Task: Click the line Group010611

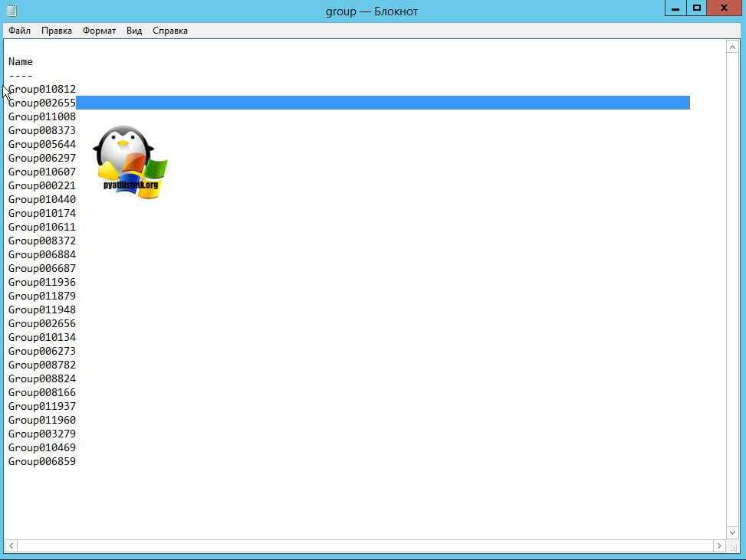Action: coord(42,227)
